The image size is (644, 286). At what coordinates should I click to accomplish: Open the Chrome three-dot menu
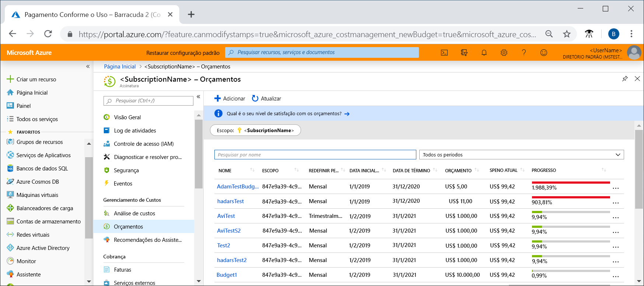pyautogui.click(x=631, y=34)
